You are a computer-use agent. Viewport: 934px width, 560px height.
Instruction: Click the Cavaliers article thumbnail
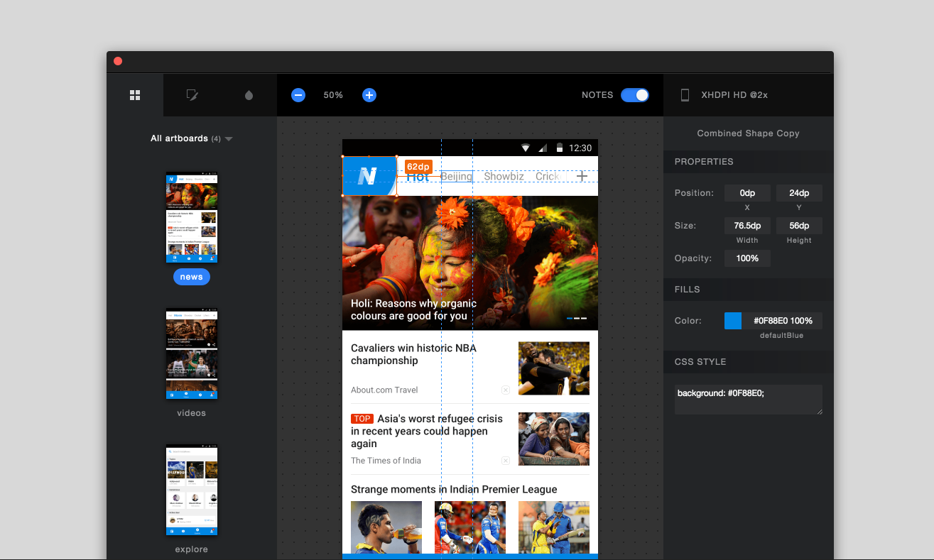554,368
